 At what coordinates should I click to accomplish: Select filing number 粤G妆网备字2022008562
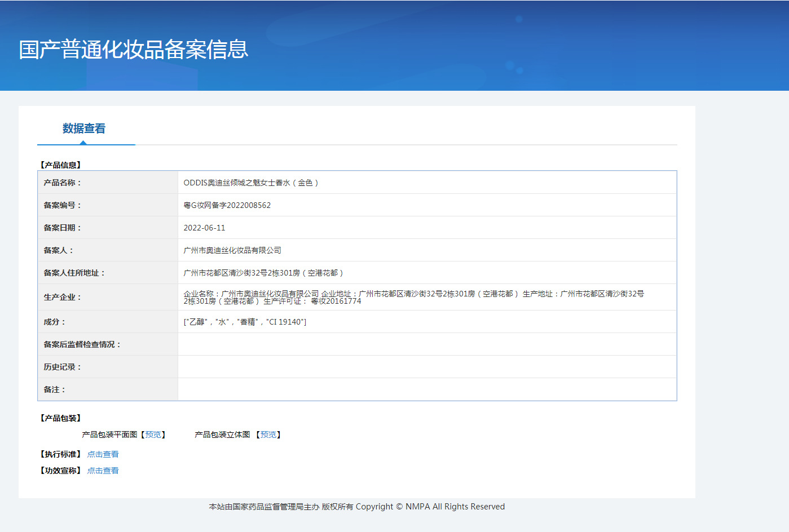(x=227, y=205)
